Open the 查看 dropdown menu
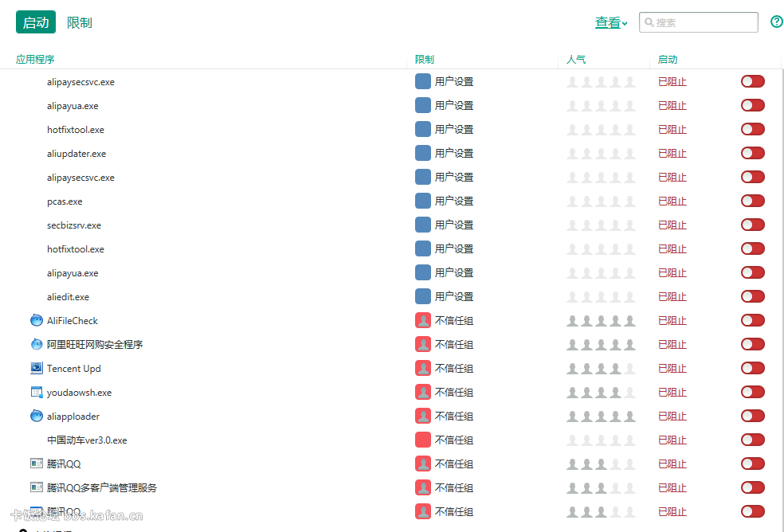Image resolution: width=784 pixels, height=532 pixels. pos(611,22)
